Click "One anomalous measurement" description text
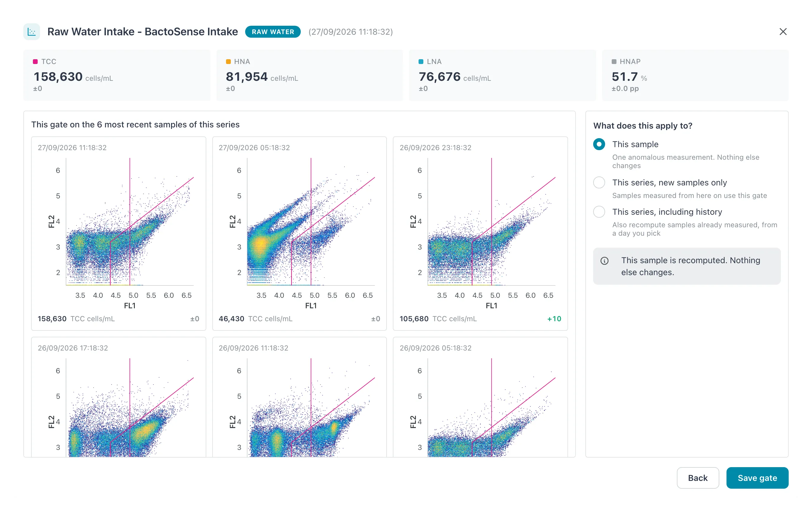The height and width of the screenshot is (512, 812). (x=686, y=161)
